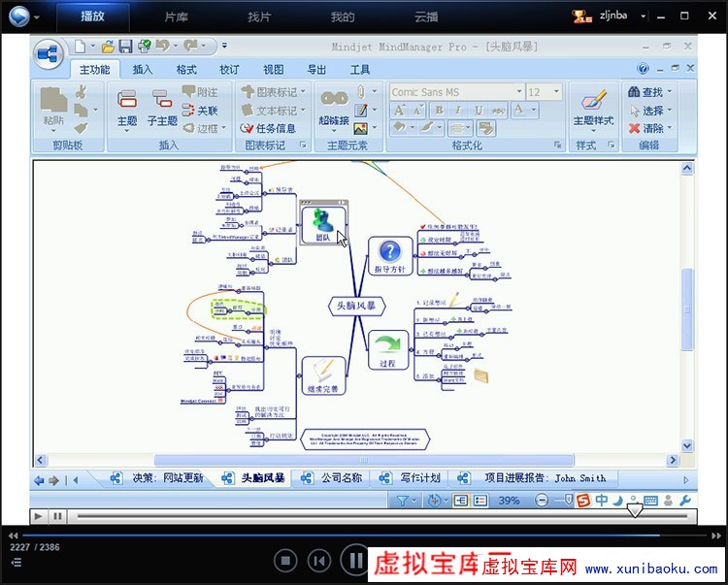Click the 子主题 (Subtopic) icon

click(161, 100)
